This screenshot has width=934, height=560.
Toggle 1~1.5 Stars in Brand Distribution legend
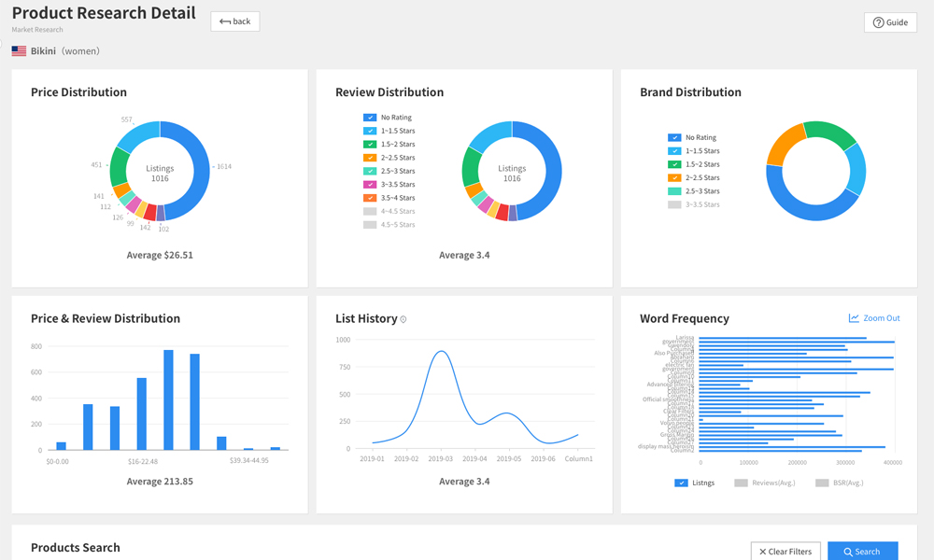(674, 151)
